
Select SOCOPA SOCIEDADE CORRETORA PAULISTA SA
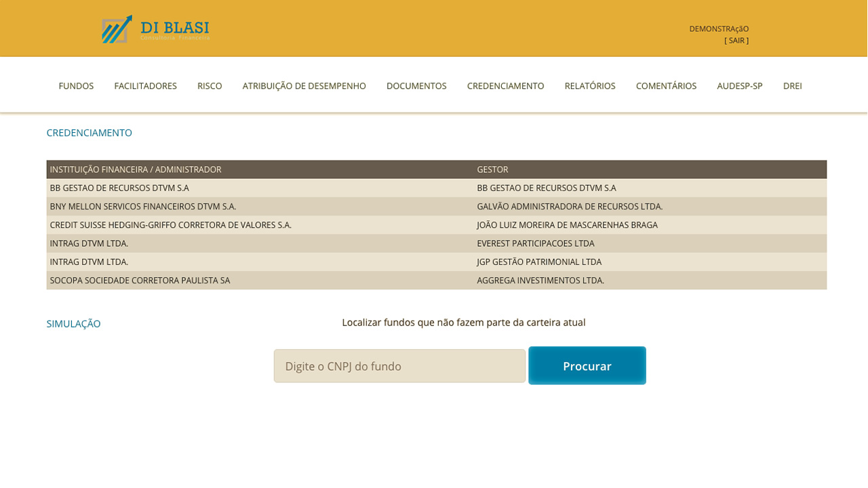point(140,280)
